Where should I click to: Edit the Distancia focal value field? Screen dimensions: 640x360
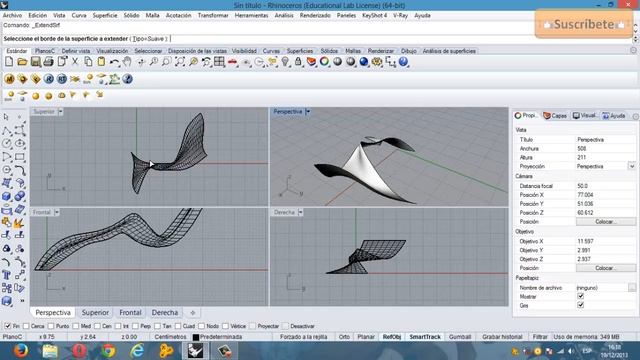click(606, 186)
